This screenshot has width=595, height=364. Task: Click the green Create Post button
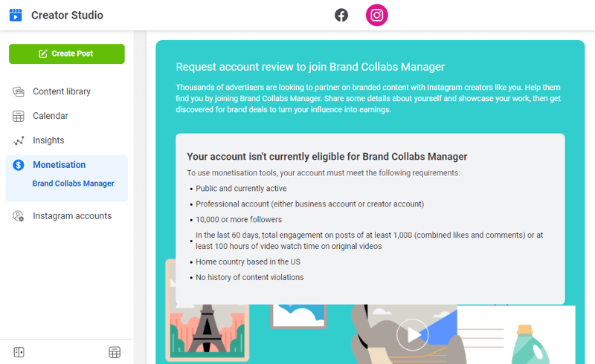point(67,53)
